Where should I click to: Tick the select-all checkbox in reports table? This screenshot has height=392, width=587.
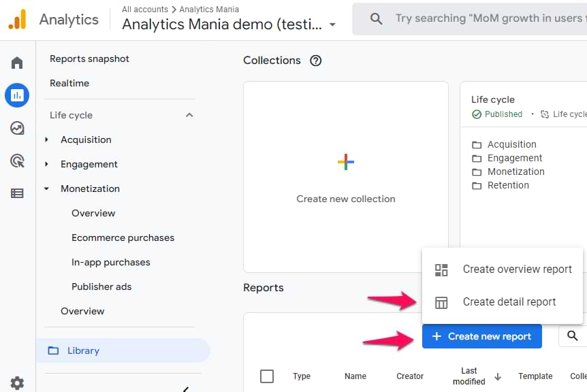266,376
